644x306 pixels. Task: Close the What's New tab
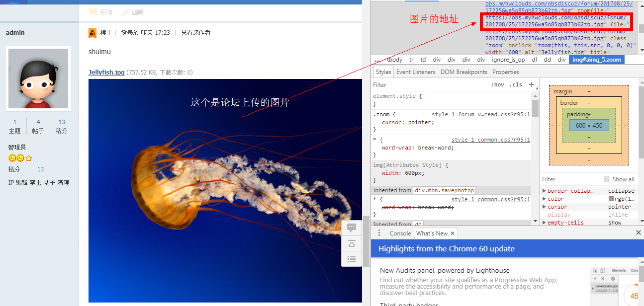(453, 233)
